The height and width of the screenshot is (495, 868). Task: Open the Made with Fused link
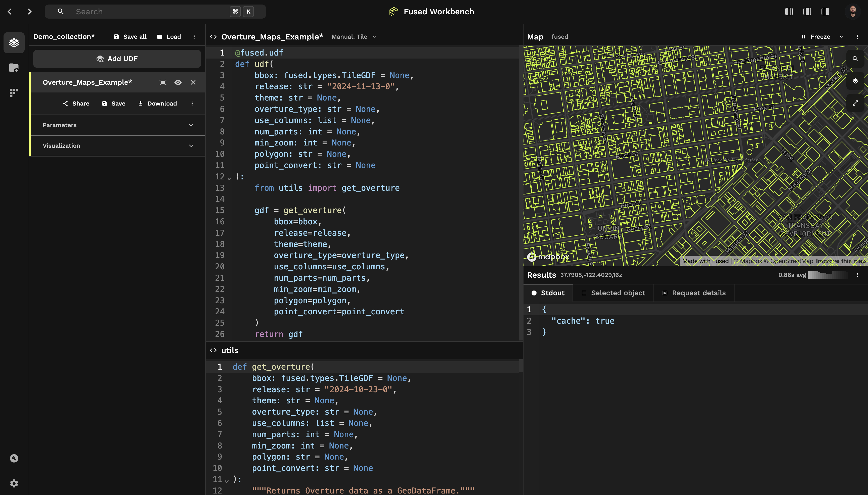tap(705, 261)
